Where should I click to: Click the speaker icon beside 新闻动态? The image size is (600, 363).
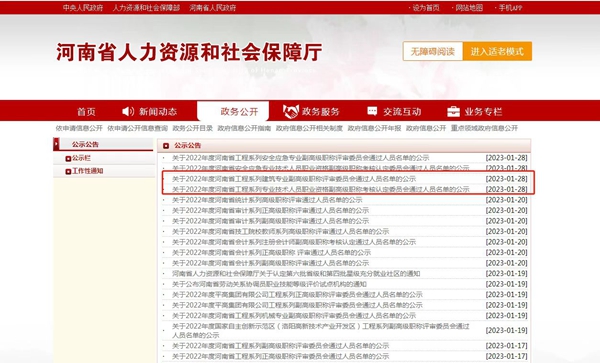128,111
